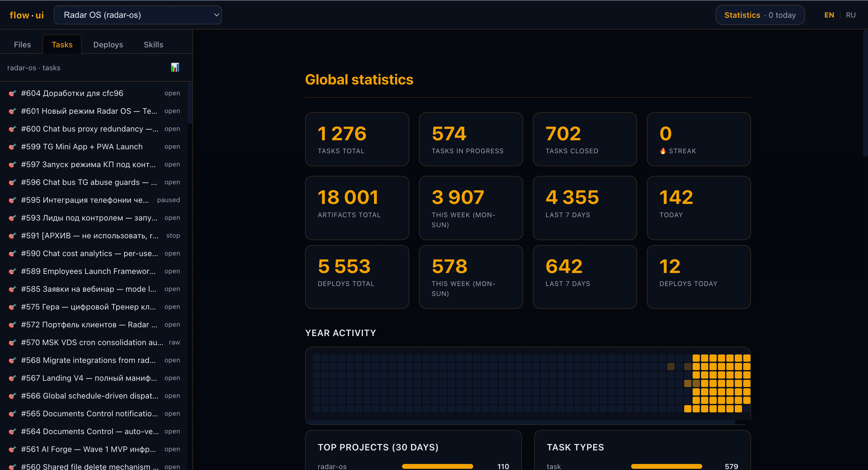Click the target icon beside task #591
This screenshot has width=868, height=470.
12,236
